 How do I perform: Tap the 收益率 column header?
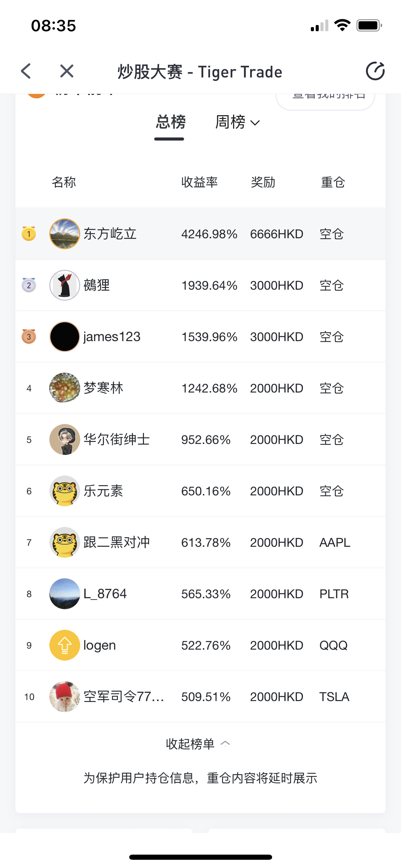pyautogui.click(x=199, y=182)
